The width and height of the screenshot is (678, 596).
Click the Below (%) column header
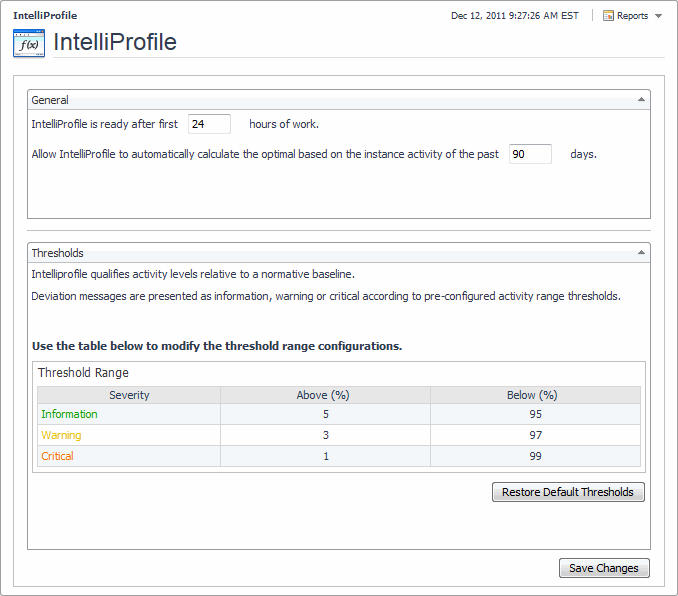535,395
